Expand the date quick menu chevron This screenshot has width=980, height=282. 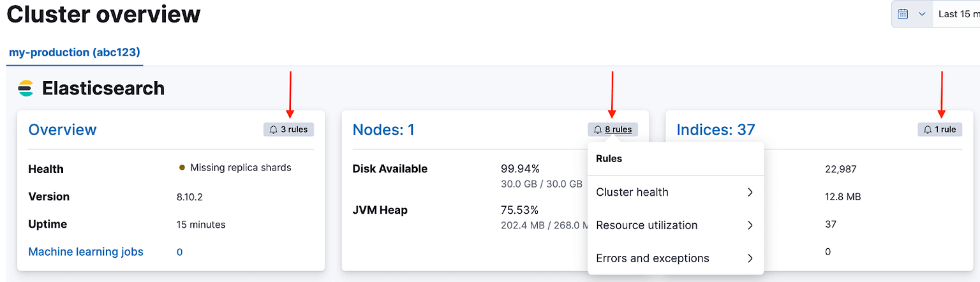point(922,14)
